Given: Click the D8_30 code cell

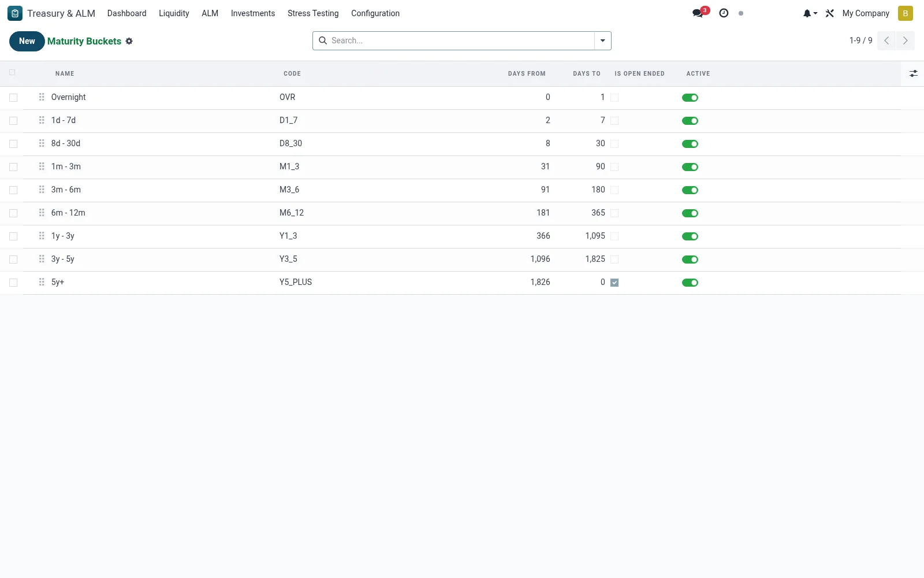Looking at the screenshot, I should pyautogui.click(x=290, y=143).
